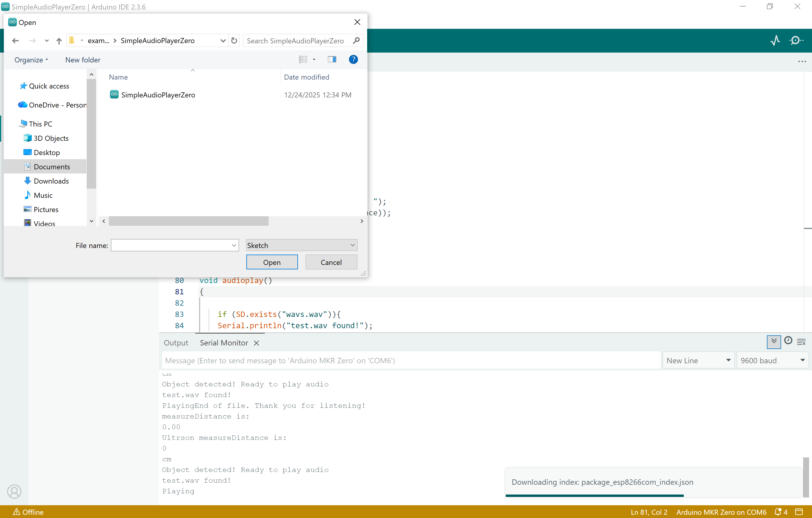Screen dimensions: 812x518
Task: Click the Cancel button
Action: [331, 262]
